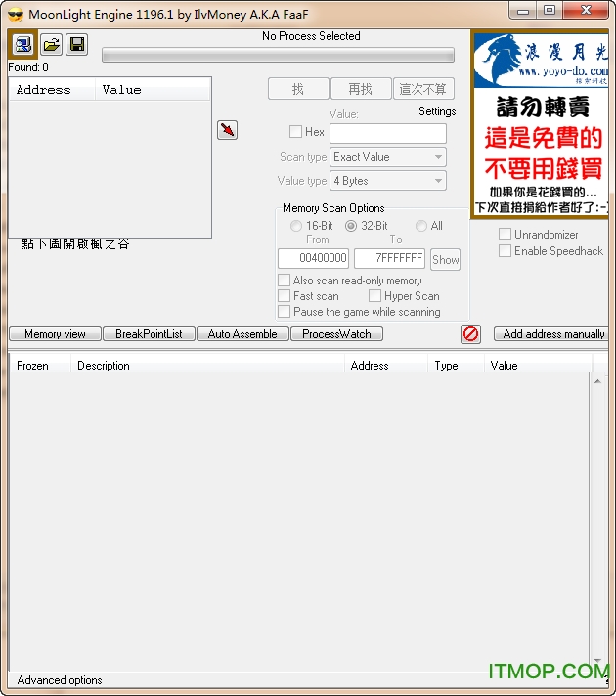Open Advanced options at the bottom
This screenshot has height=696, width=616.
click(x=60, y=680)
